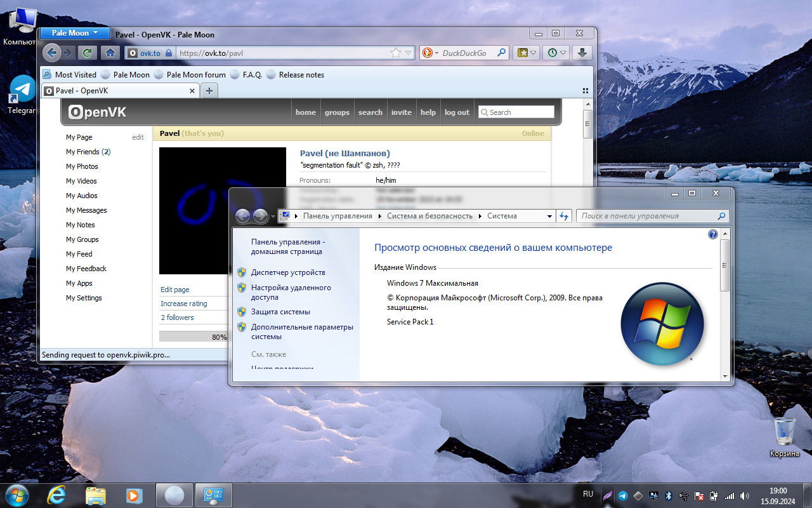Image resolution: width=812 pixels, height=508 pixels.
Task: Open the Telegram desktop shortcut
Action: [x=23, y=90]
